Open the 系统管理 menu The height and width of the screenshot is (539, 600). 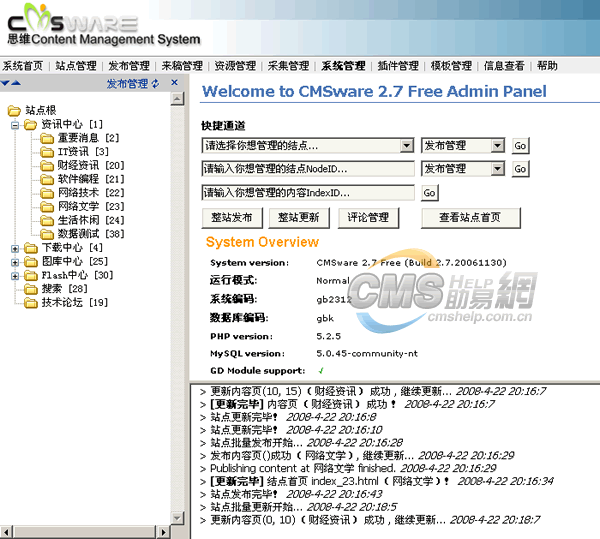coord(342,66)
